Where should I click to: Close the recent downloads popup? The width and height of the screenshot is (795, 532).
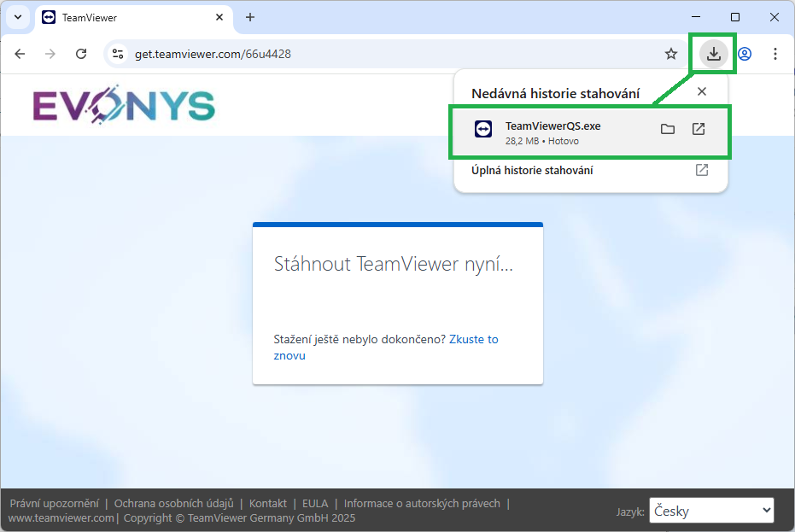tap(702, 91)
